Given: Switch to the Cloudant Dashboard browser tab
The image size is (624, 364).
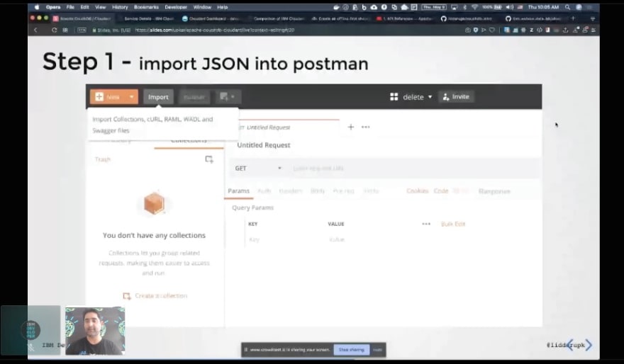Looking at the screenshot, I should coord(211,18).
